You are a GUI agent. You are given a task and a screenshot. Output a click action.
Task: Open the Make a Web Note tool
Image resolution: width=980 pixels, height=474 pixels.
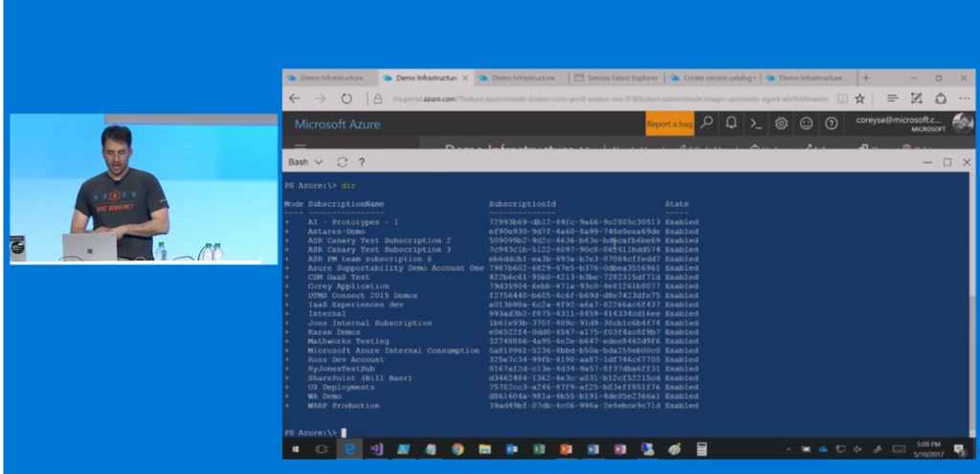(917, 99)
